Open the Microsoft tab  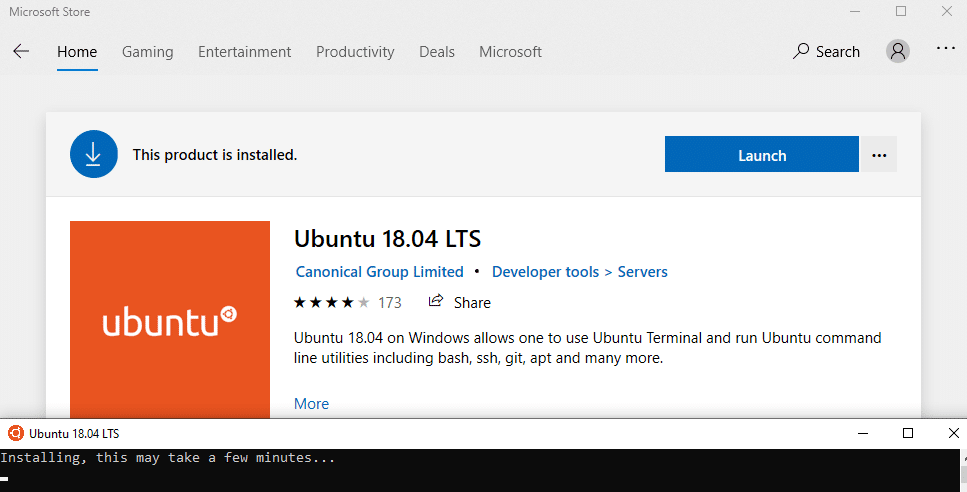(x=511, y=52)
